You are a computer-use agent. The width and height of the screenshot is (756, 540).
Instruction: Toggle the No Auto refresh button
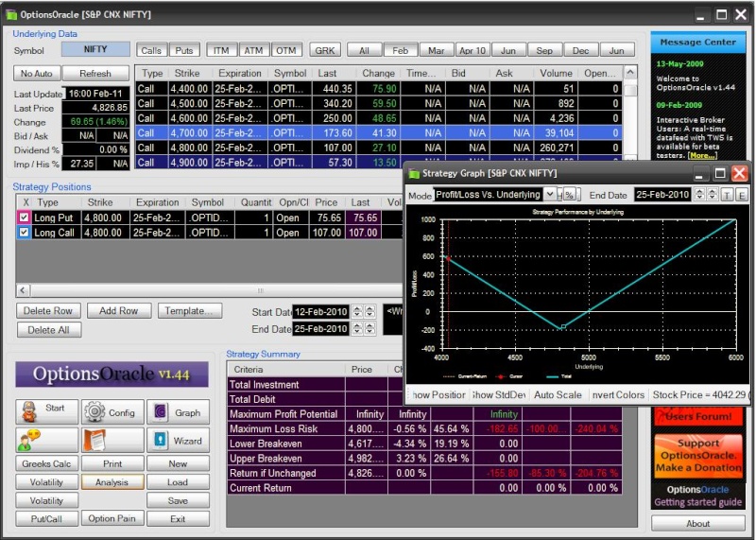37,74
